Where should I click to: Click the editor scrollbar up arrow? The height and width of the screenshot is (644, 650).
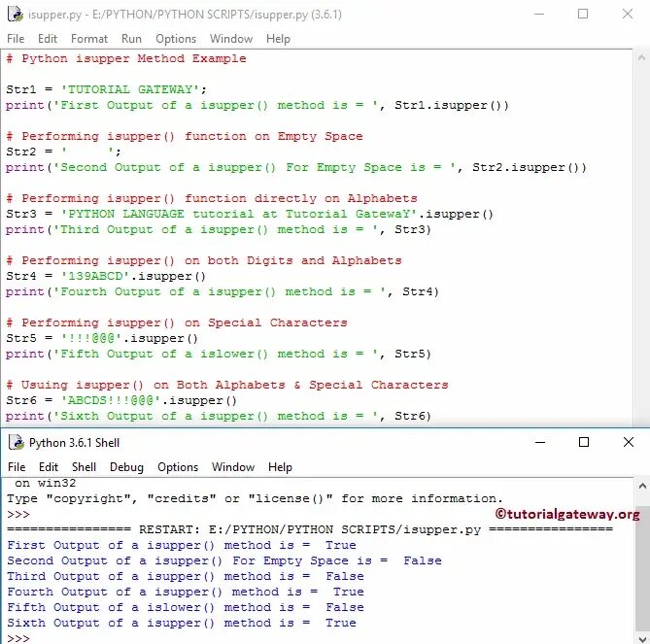coord(641,58)
